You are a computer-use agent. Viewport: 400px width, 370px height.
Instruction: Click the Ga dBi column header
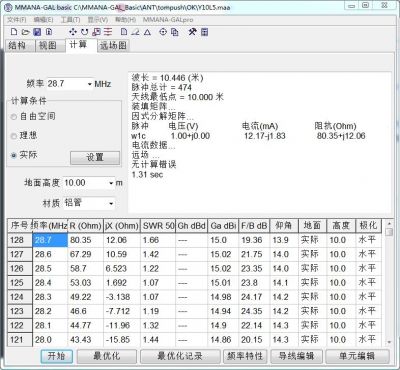coord(223,226)
